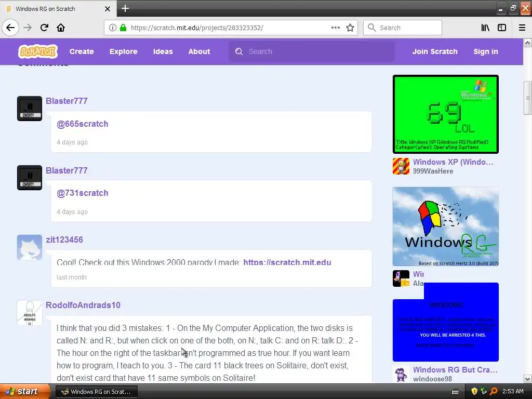Toggle the sidebar view icon
Screen dimensions: 532x399
(502, 28)
